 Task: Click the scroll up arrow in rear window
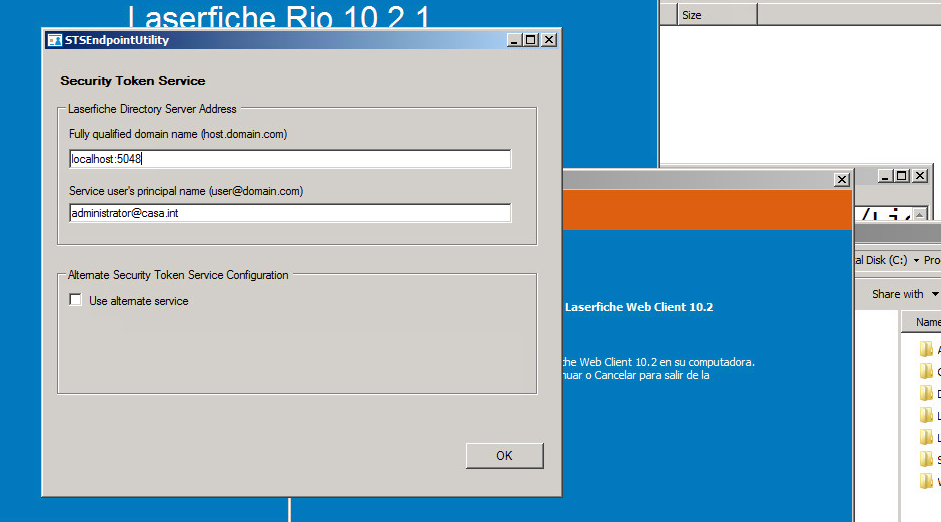919,215
